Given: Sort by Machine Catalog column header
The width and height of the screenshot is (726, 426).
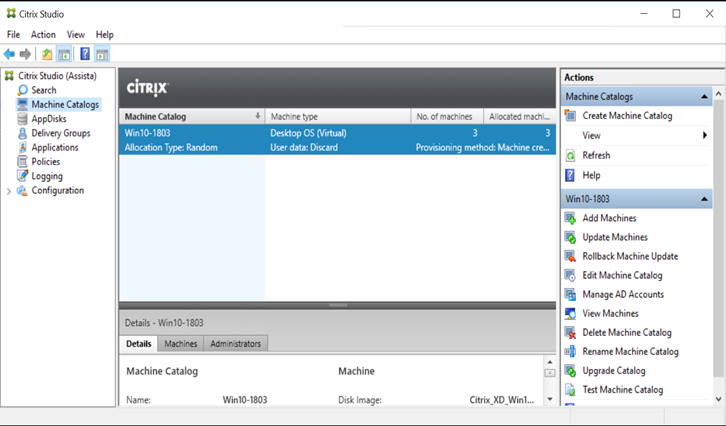Looking at the screenshot, I should point(192,117).
